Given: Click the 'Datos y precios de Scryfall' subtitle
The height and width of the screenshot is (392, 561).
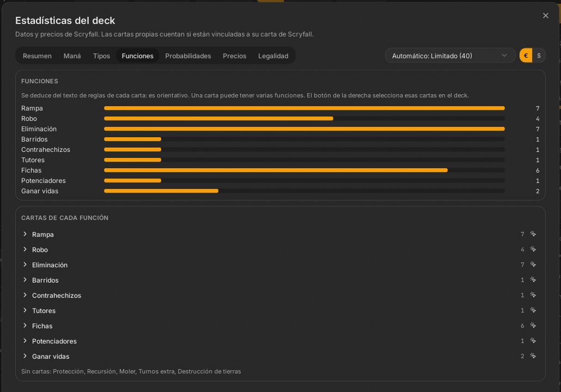Looking at the screenshot, I should (x=164, y=34).
